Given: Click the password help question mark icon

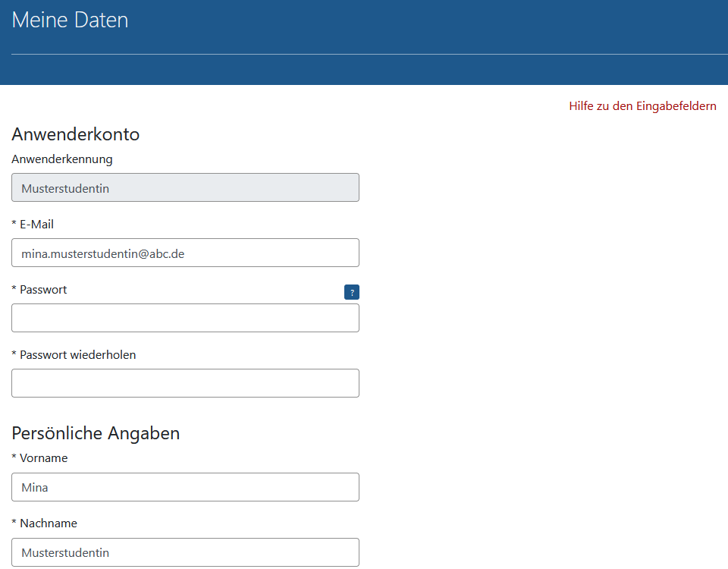Looking at the screenshot, I should click(x=351, y=292).
